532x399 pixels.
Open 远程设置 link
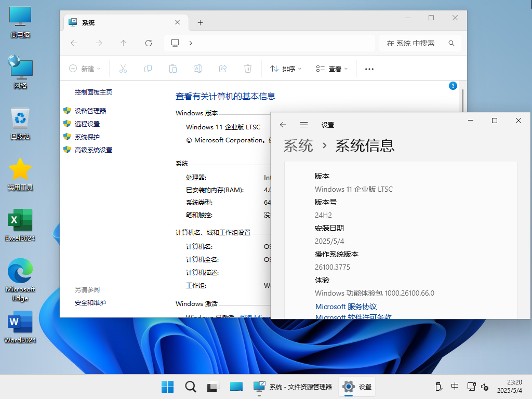point(87,124)
